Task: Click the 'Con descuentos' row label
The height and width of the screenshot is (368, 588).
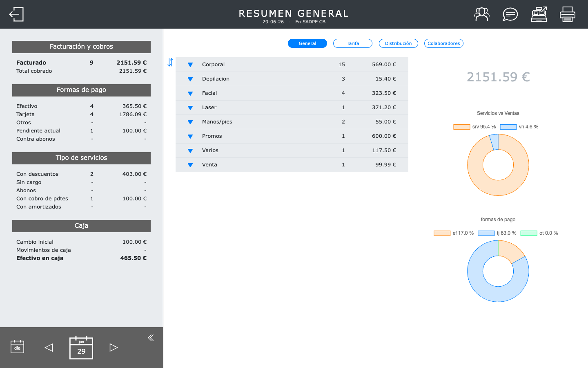Action: tap(37, 174)
